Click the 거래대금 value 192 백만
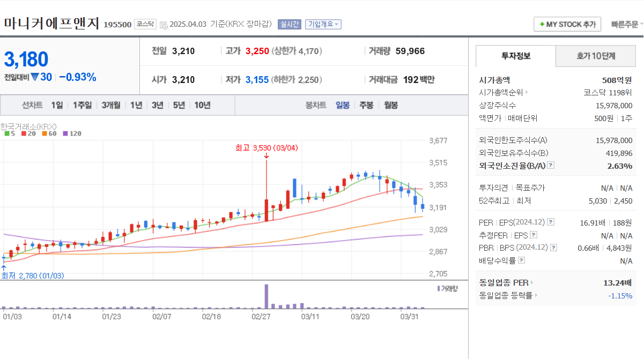Viewport: 644px width, 359px height. (x=419, y=80)
